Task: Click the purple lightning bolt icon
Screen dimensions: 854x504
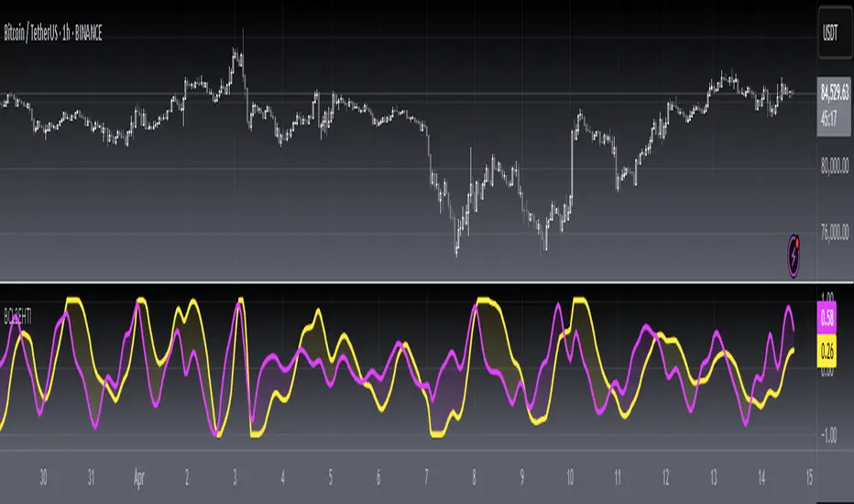Action: click(794, 255)
